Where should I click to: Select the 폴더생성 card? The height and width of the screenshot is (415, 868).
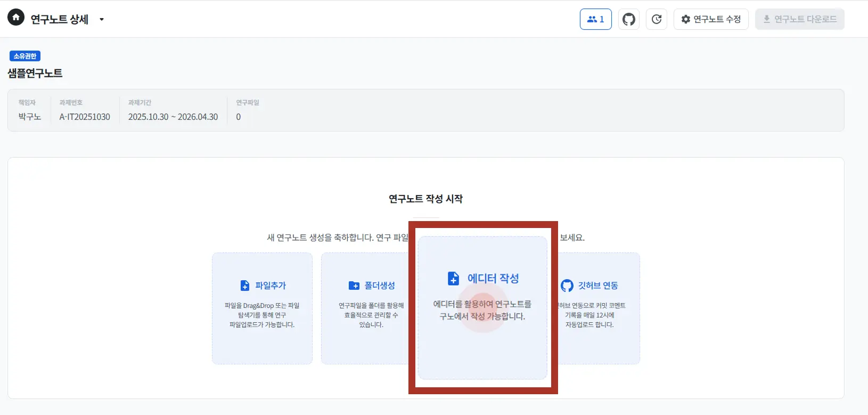click(x=365, y=308)
